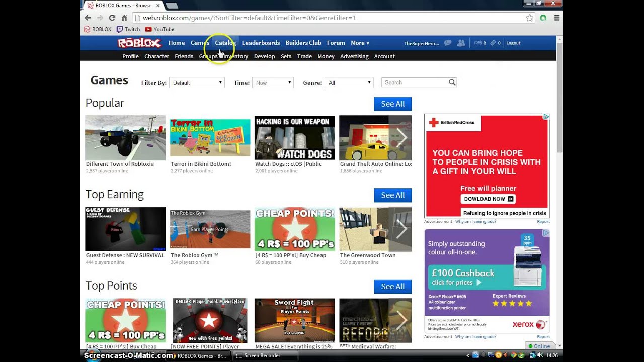
Task: Open The Roblox Gym game thumbnail
Action: pyautogui.click(x=210, y=229)
